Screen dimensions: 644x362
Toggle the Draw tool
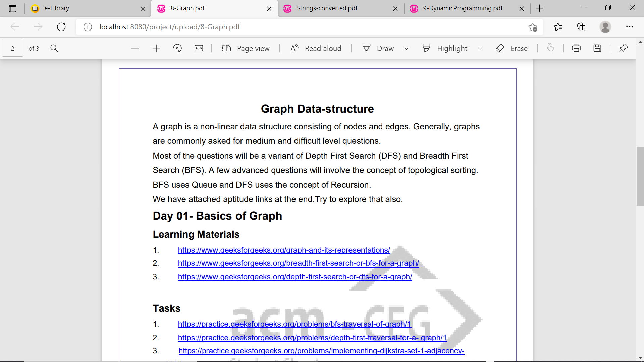pos(378,48)
